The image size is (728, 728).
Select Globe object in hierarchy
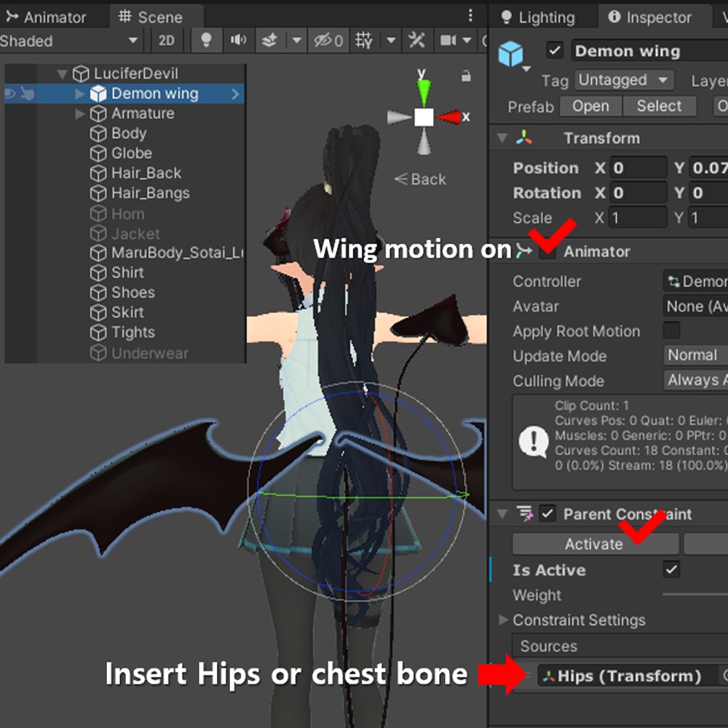coord(131,153)
